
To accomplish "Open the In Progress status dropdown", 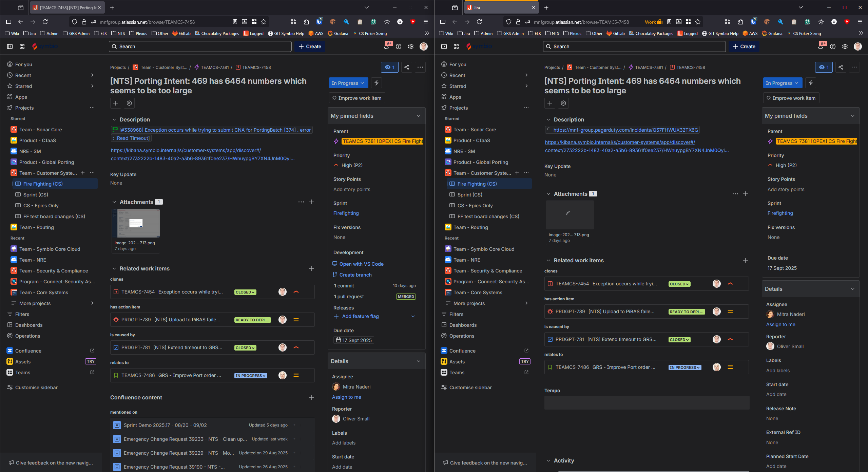I will tap(348, 83).
